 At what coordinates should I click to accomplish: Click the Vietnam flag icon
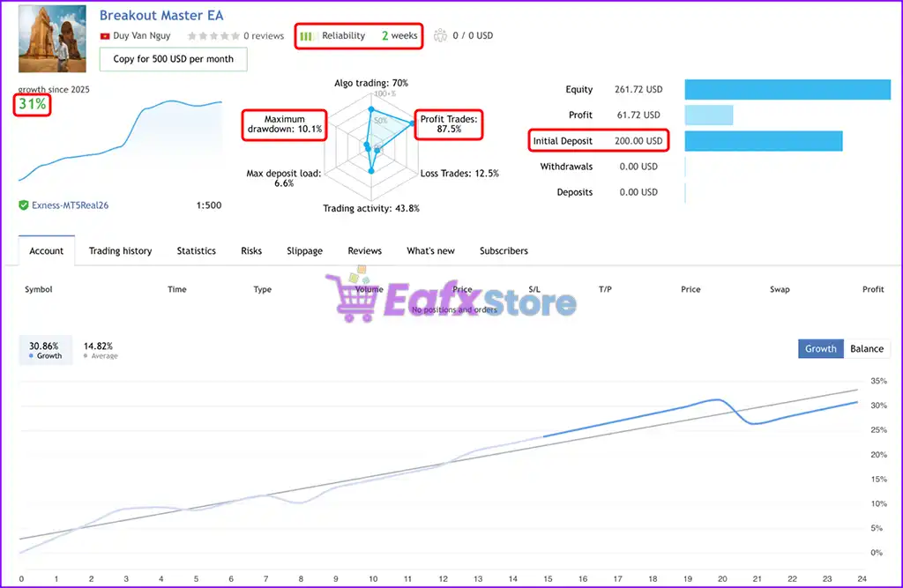coord(105,36)
